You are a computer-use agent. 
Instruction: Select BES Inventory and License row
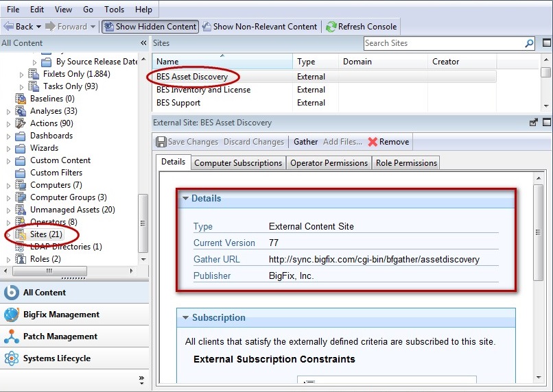coord(325,90)
